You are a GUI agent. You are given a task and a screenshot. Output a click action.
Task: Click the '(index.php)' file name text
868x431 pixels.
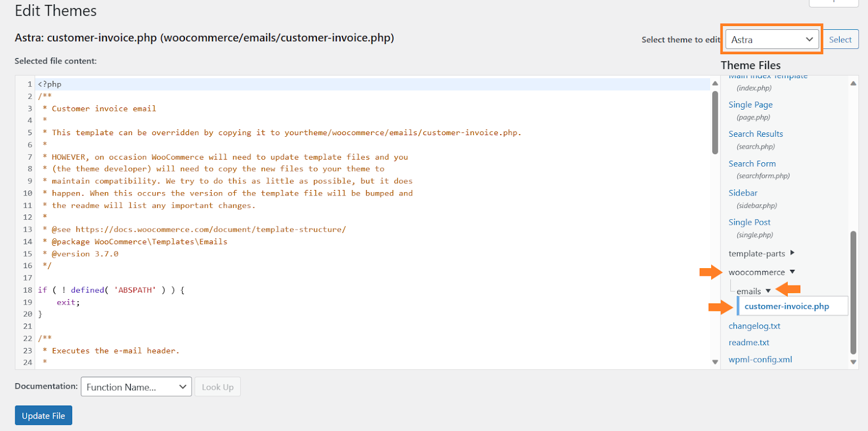pos(754,88)
